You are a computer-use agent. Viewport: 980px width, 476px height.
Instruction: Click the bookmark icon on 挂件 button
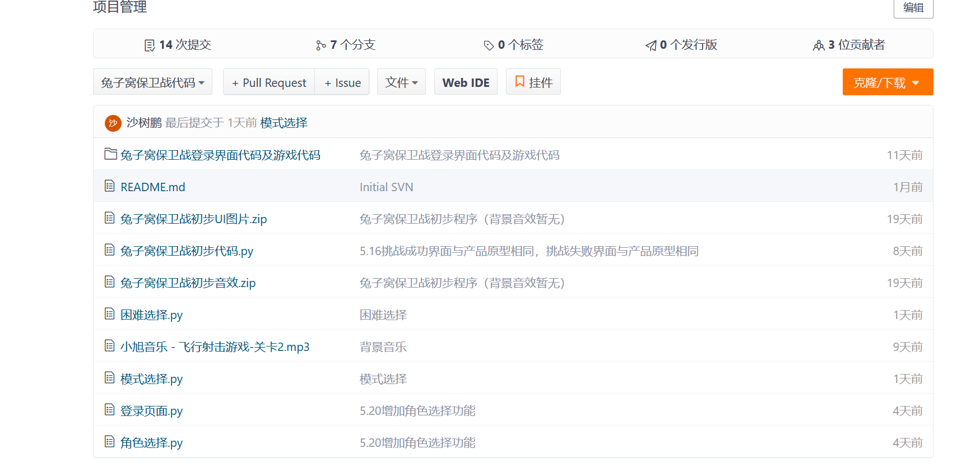click(520, 82)
